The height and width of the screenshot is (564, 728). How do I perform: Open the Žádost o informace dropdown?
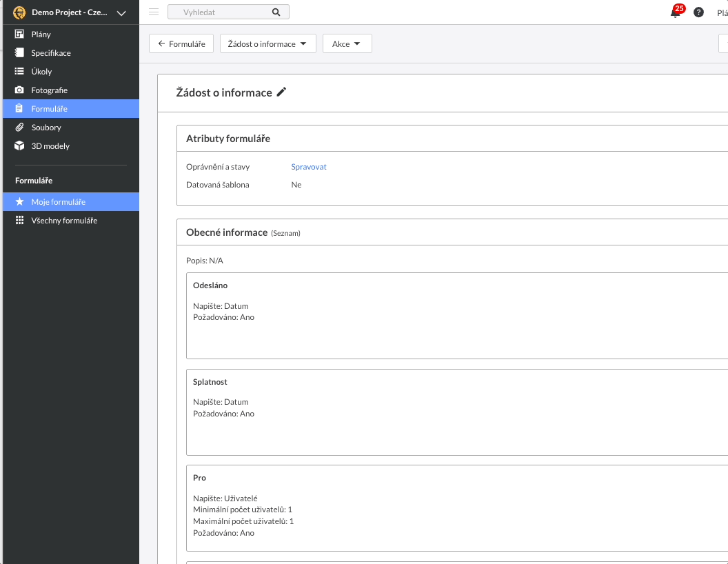[x=268, y=43]
